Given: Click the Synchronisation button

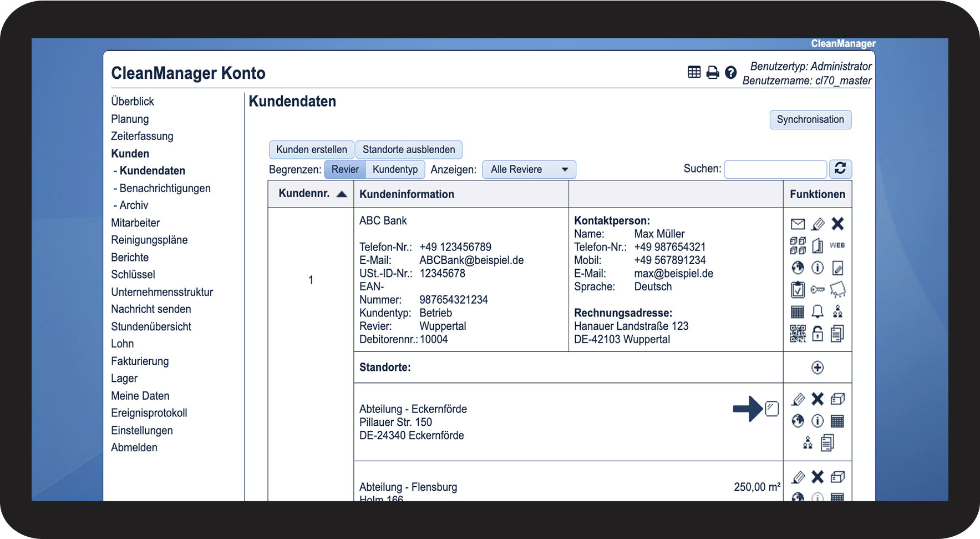Looking at the screenshot, I should 810,120.
